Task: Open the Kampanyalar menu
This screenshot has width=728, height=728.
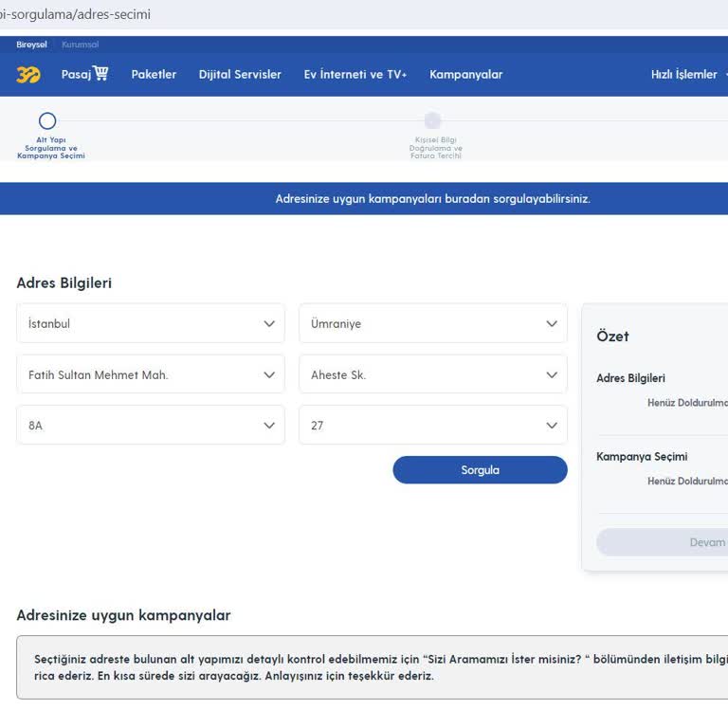Action: 465,74
